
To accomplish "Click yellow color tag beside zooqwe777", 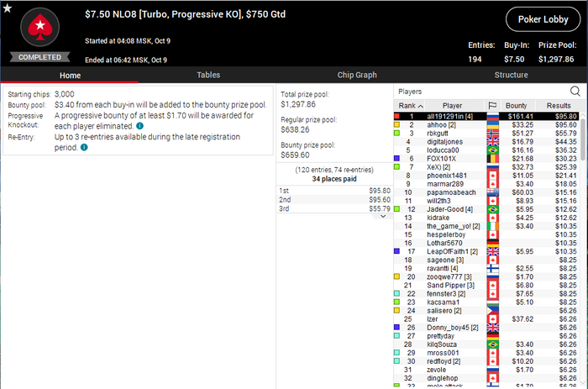I will (x=396, y=276).
